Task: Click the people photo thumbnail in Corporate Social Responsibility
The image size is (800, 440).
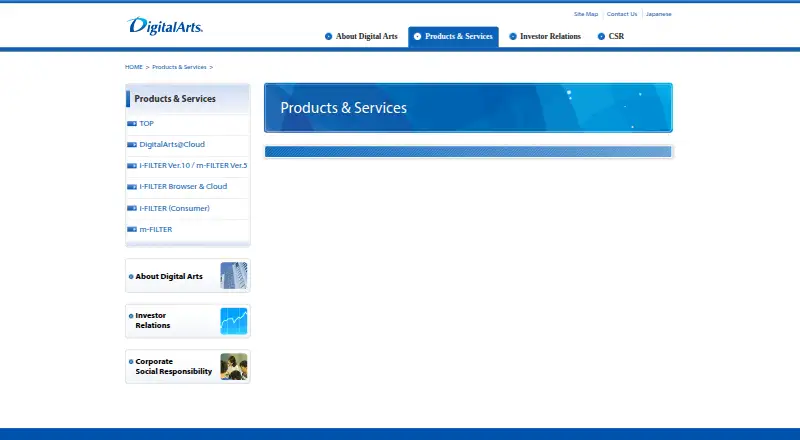Action: pos(234,366)
